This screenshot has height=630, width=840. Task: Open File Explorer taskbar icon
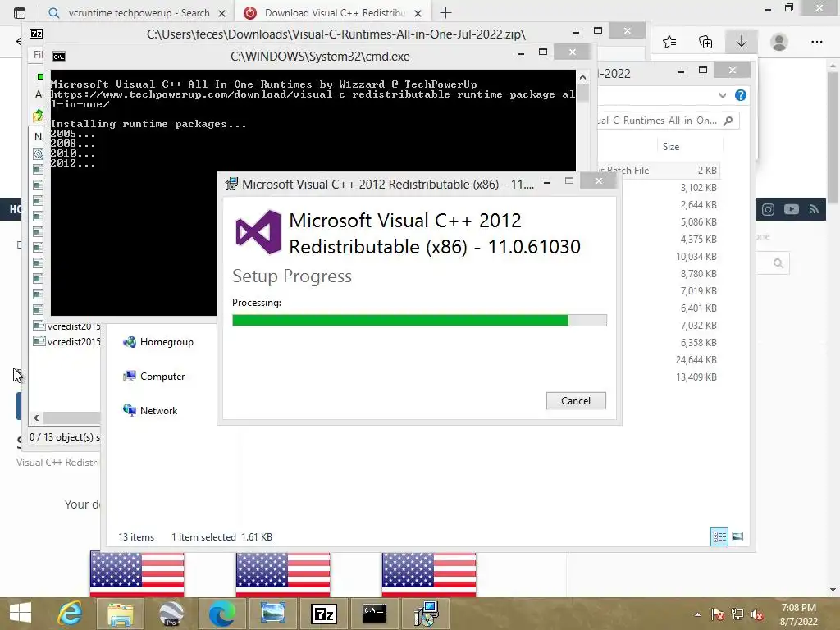(x=120, y=614)
